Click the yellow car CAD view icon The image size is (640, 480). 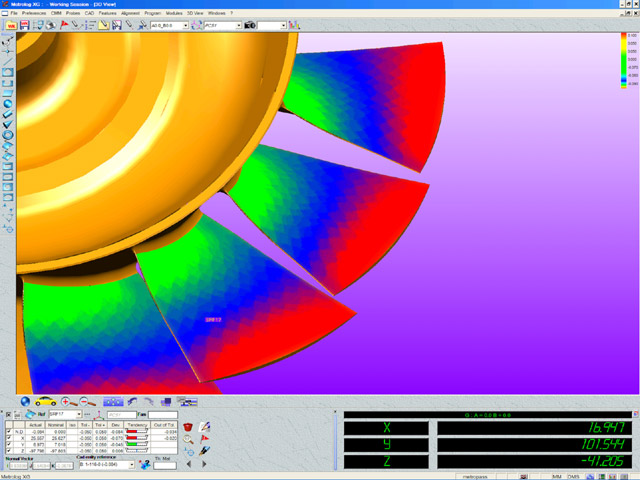44,401
